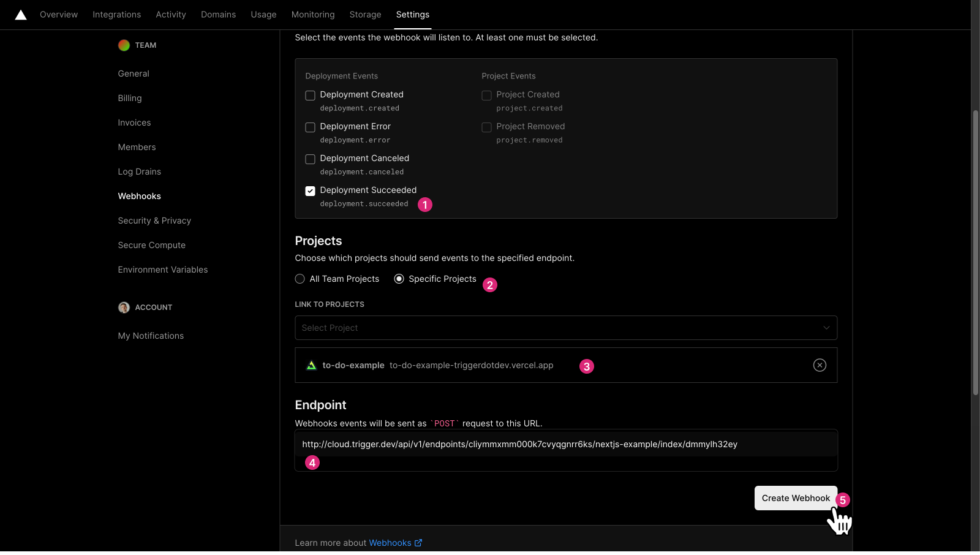Switch to the Activity tab

[171, 15]
